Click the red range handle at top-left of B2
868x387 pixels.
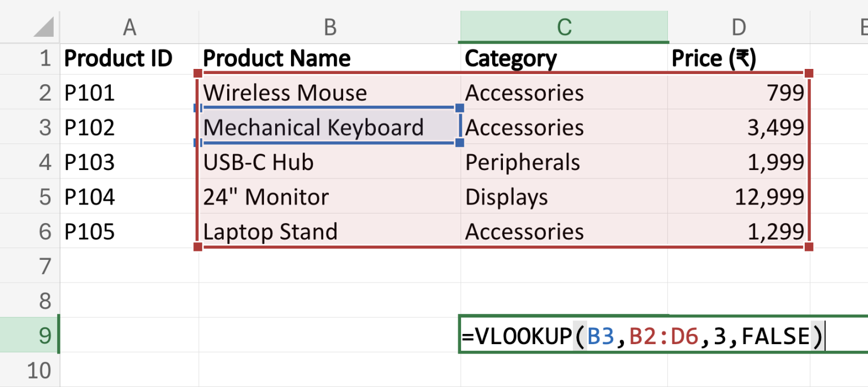197,73
